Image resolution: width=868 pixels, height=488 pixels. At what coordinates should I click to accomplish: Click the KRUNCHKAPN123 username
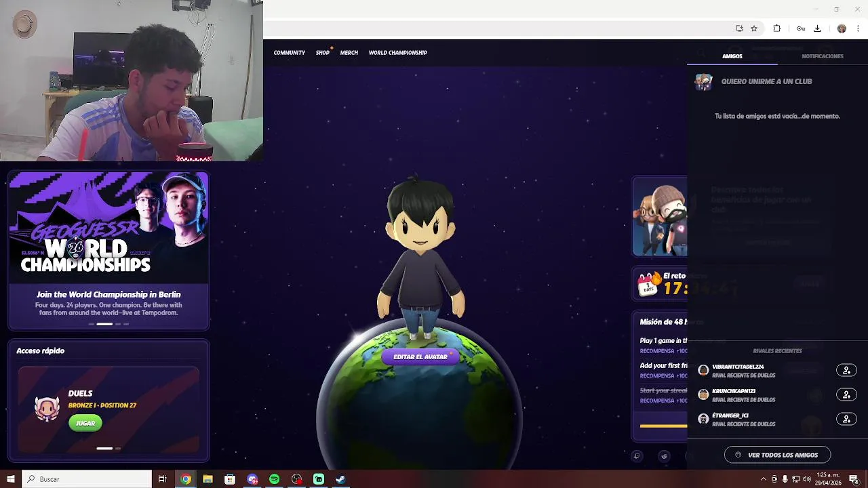[734, 391]
